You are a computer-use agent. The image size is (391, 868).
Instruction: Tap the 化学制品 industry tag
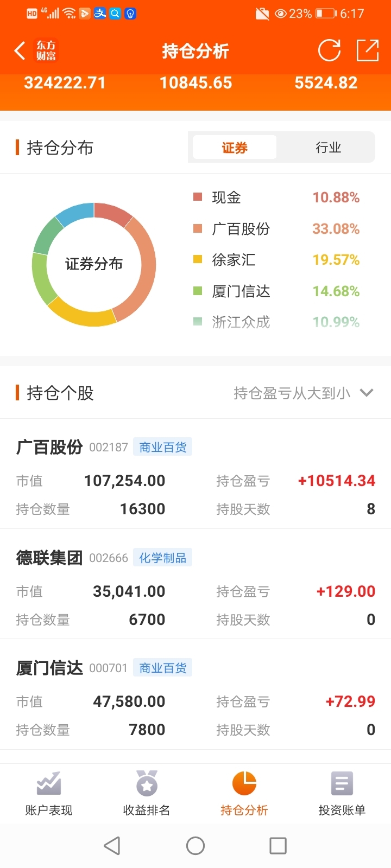click(163, 558)
